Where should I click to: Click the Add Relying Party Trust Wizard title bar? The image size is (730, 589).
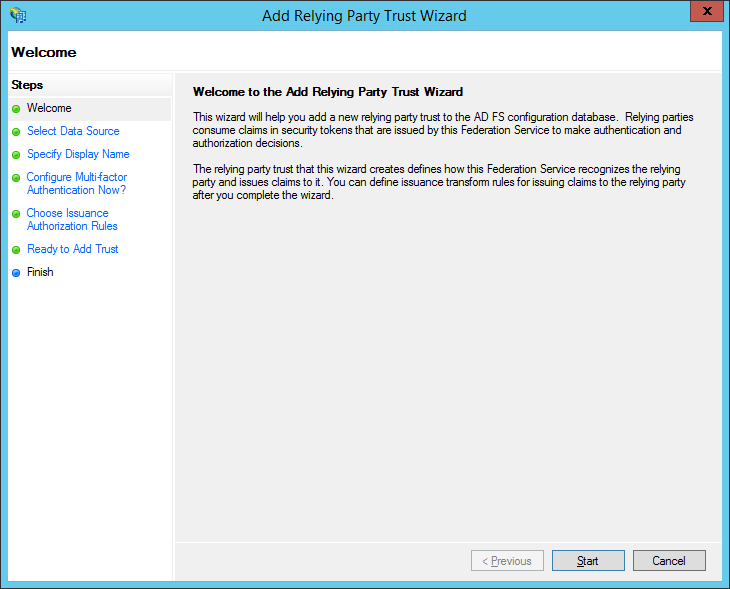364,15
